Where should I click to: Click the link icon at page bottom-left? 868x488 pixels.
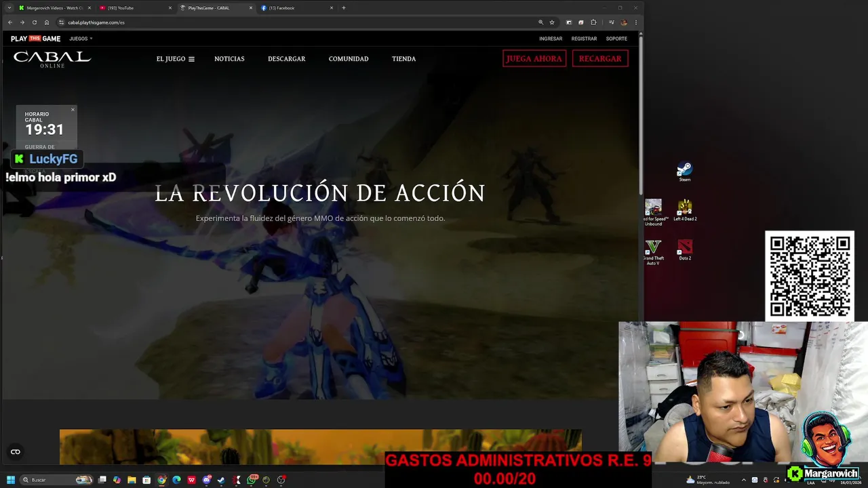pyautogui.click(x=16, y=452)
